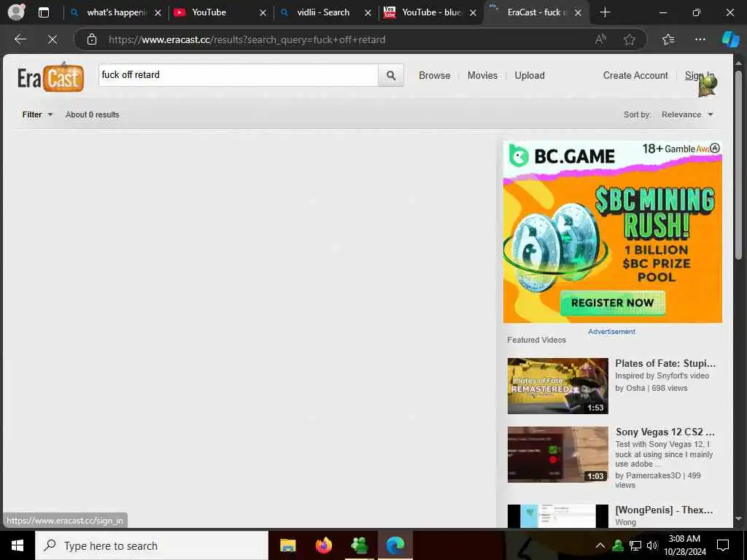The height and width of the screenshot is (560, 747).
Task: Click the Windows taskbar search box
Action: pos(152,545)
